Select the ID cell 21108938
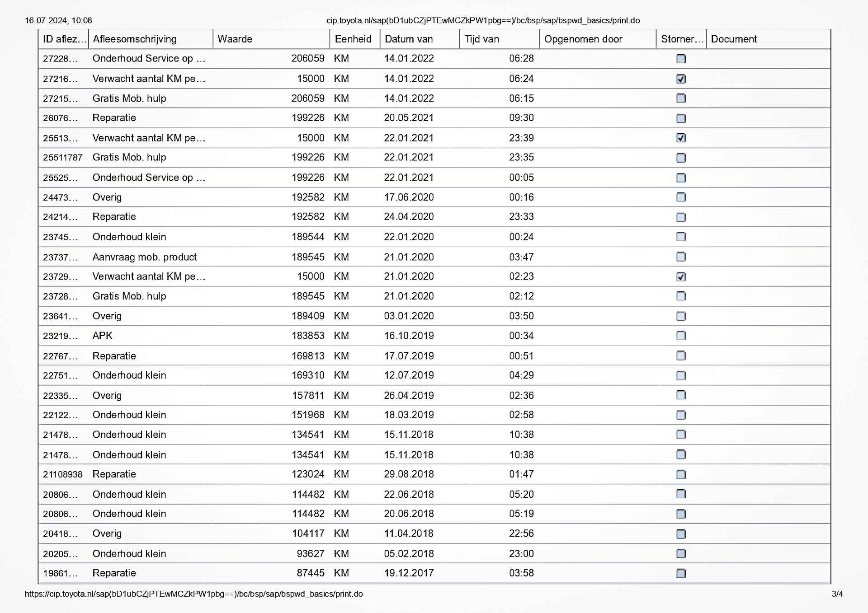Viewport: 868px width, 613px height. tap(63, 474)
